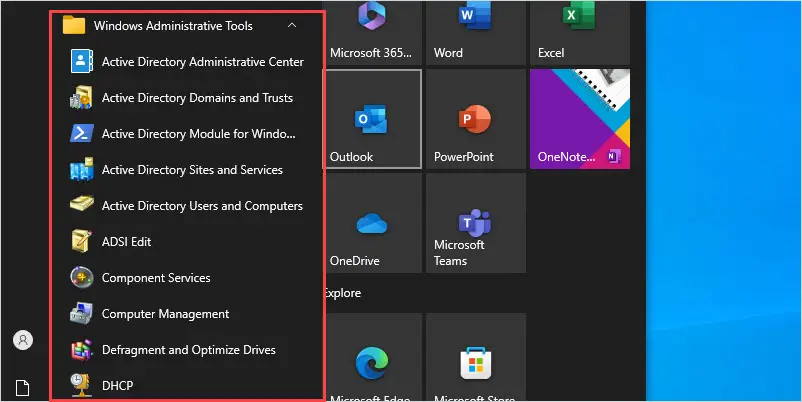Click the user account icon in Start sidebar

coord(23,340)
